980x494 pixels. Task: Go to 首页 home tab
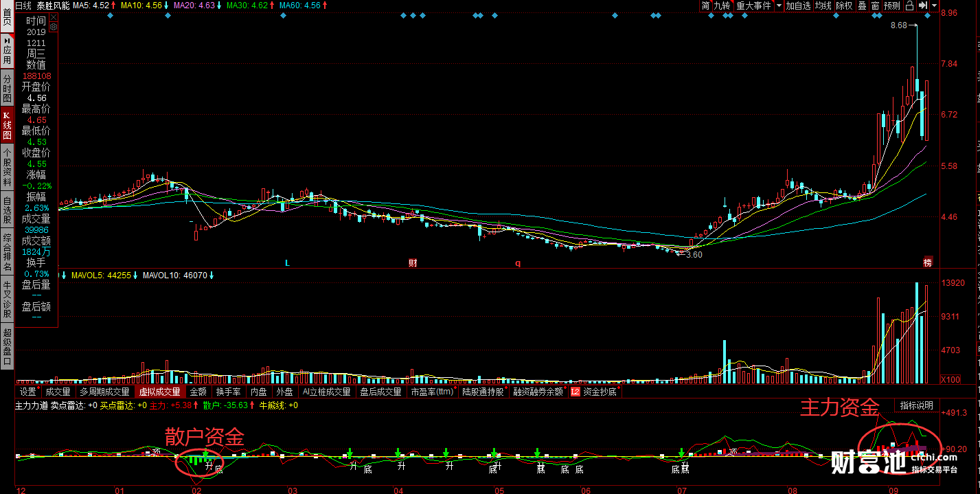pyautogui.click(x=7, y=15)
